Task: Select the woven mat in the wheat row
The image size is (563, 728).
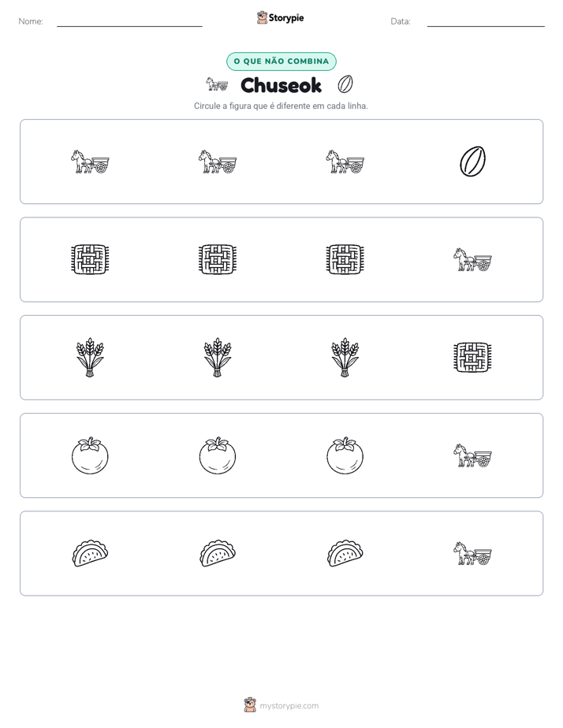Action: (472, 358)
